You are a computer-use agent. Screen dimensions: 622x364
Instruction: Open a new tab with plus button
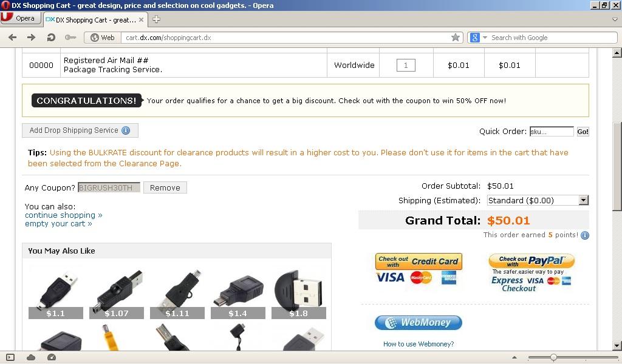click(x=156, y=19)
